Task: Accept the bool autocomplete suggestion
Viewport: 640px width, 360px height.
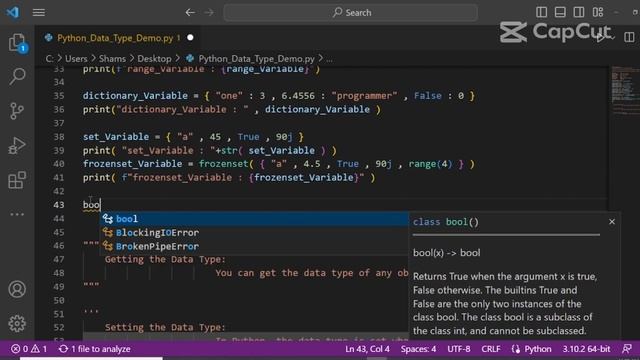Action: (x=254, y=219)
